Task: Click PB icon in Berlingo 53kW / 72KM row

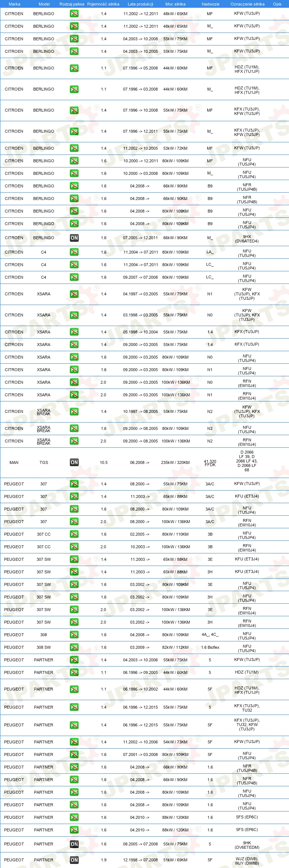Action: coord(74,148)
